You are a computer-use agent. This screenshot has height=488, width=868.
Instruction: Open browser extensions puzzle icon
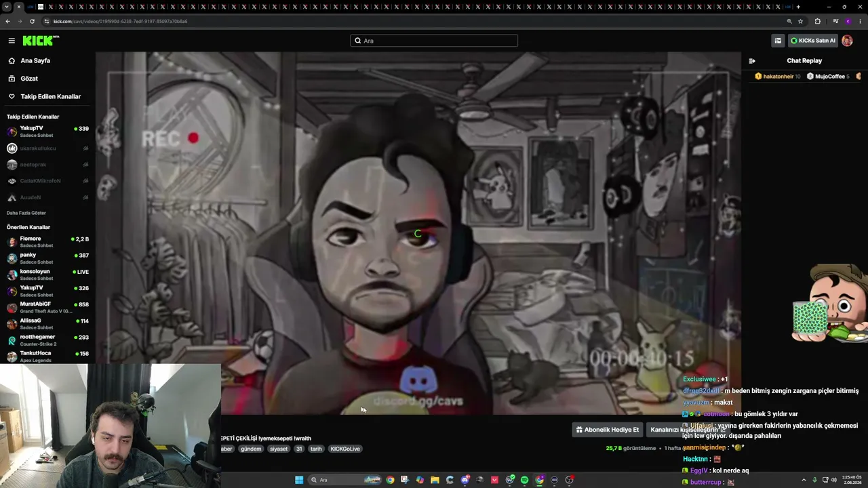(818, 21)
